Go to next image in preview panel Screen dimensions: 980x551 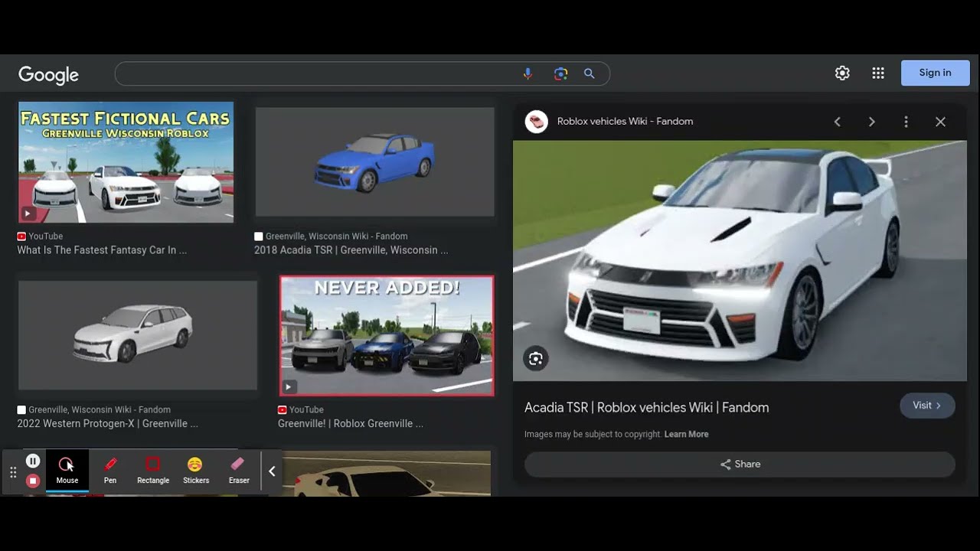click(871, 122)
